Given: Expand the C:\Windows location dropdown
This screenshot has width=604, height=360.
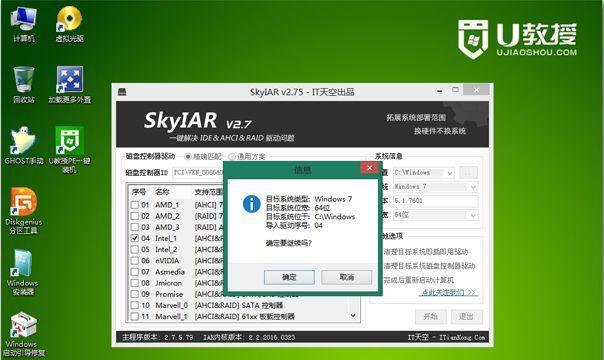Looking at the screenshot, I should coord(450,173).
